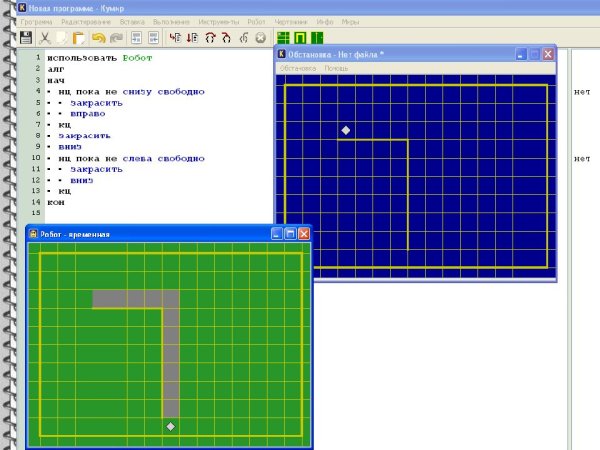The width and height of the screenshot is (600, 450).
Task: Click the green grid Robot window icon
Action: click(x=283, y=37)
